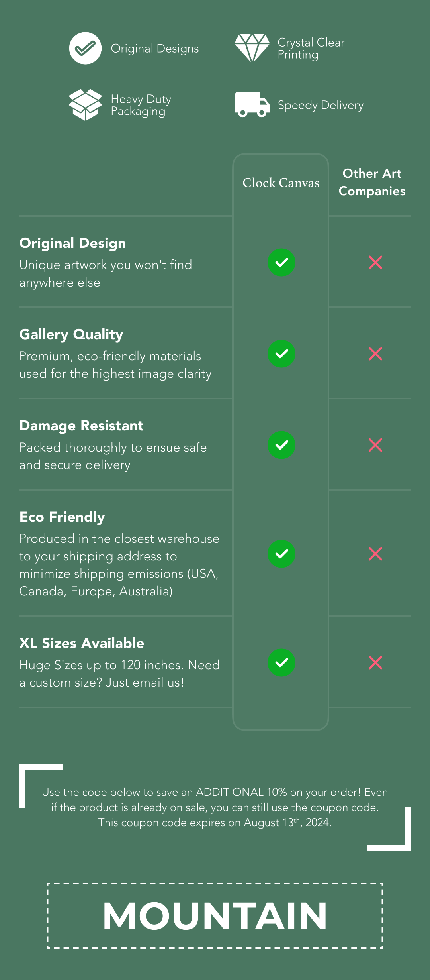
Task: Select the Clock Canvas column header
Action: coord(281,183)
